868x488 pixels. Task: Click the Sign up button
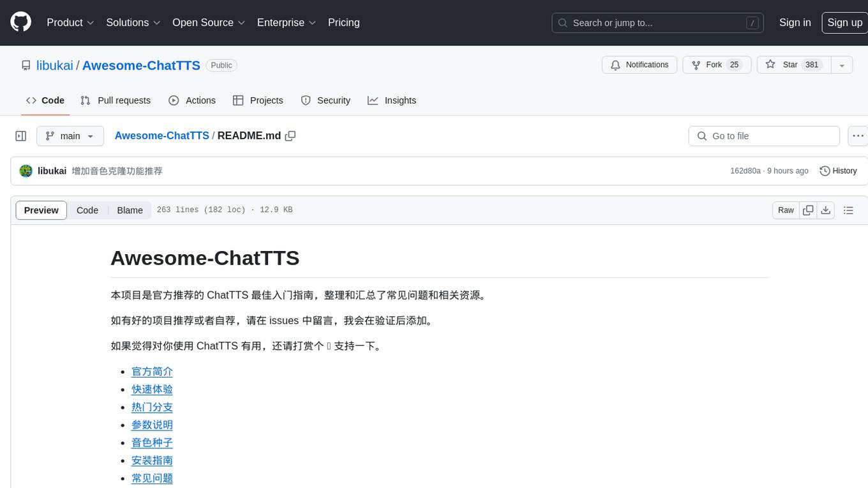tap(844, 22)
